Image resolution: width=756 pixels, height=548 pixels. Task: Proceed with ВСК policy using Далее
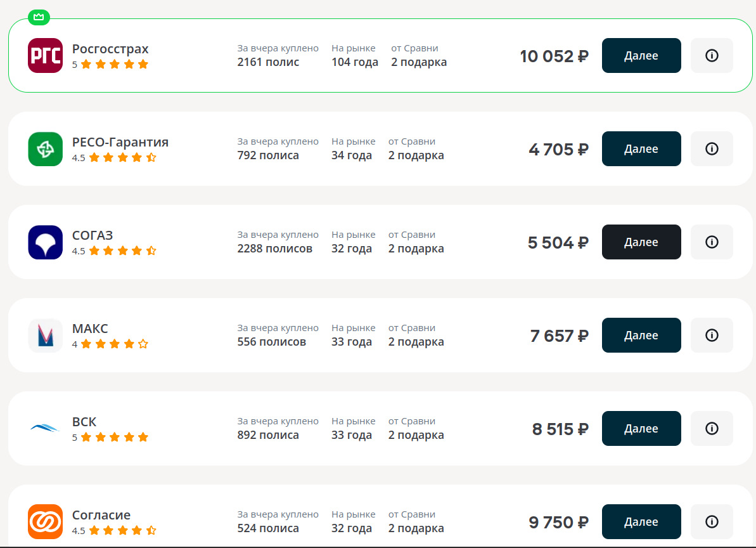(641, 429)
